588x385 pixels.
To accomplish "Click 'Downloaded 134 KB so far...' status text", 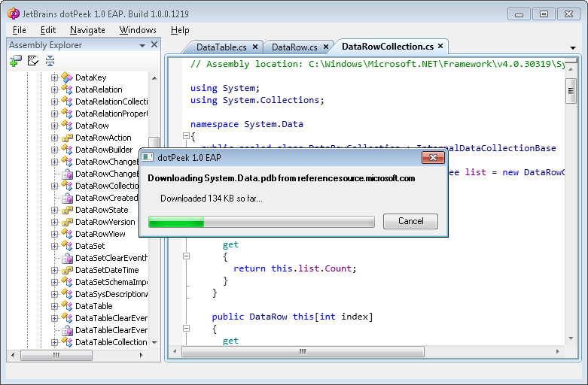I will pos(212,199).
